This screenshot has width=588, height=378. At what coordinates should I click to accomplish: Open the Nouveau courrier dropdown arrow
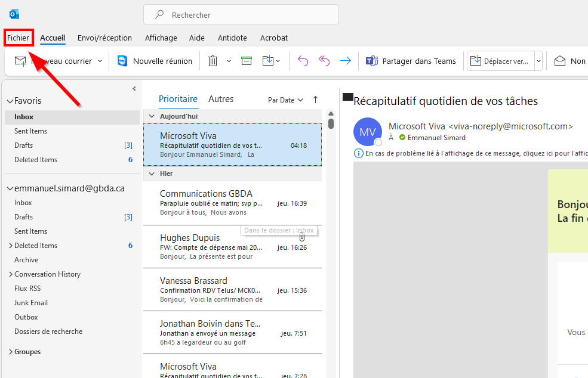pyautogui.click(x=100, y=61)
